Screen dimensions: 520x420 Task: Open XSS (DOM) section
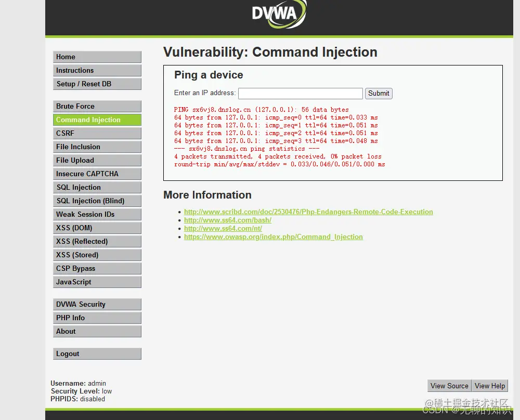(97, 228)
